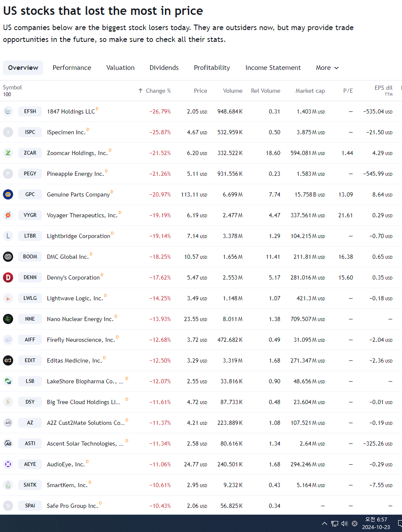This screenshot has width=402, height=532.
Task: Click the LakeShore Biopharma LSB logo icon
Action: 8,381
